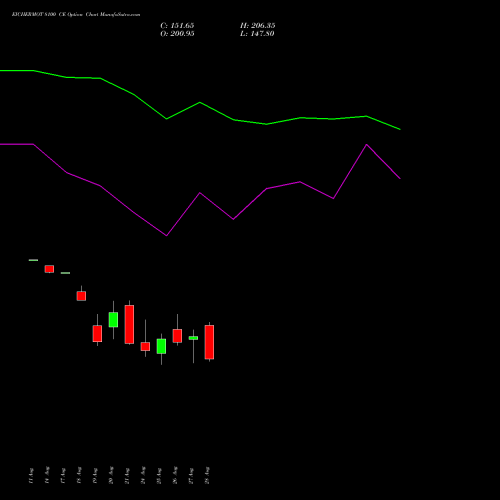The height and width of the screenshot is (500, 500).
Task: Select the green candlestick for 25 Aug
Action: [161, 346]
